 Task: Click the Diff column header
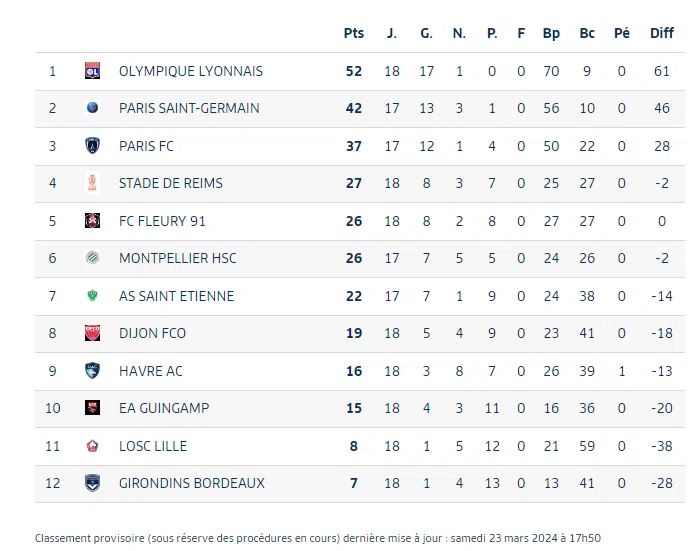click(x=662, y=33)
